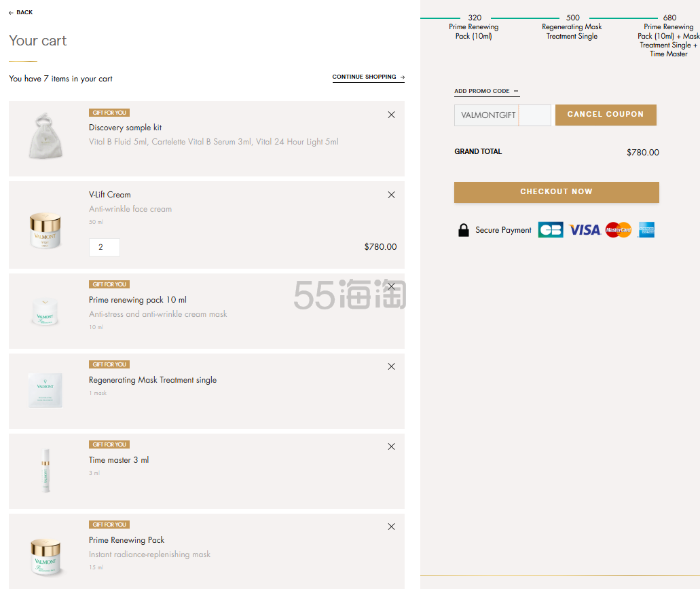700x589 pixels.
Task: Edit V-Lift Cream quantity field
Action: click(105, 247)
